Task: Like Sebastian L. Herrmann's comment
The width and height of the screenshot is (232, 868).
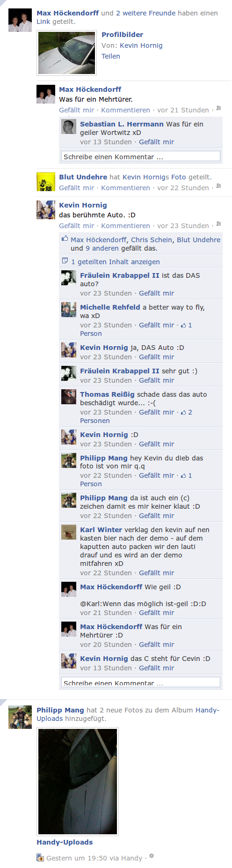Action: click(x=156, y=142)
